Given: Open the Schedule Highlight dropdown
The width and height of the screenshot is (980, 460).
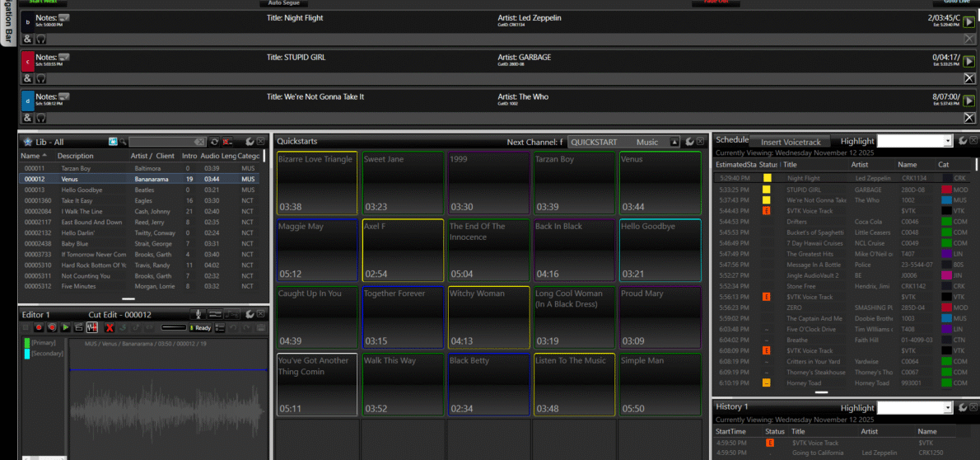Looking at the screenshot, I should [948, 142].
